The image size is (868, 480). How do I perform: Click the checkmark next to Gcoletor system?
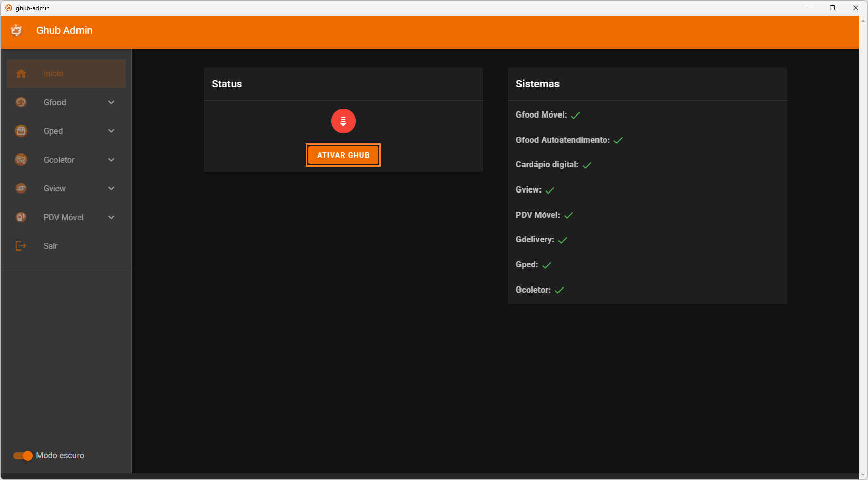560,290
